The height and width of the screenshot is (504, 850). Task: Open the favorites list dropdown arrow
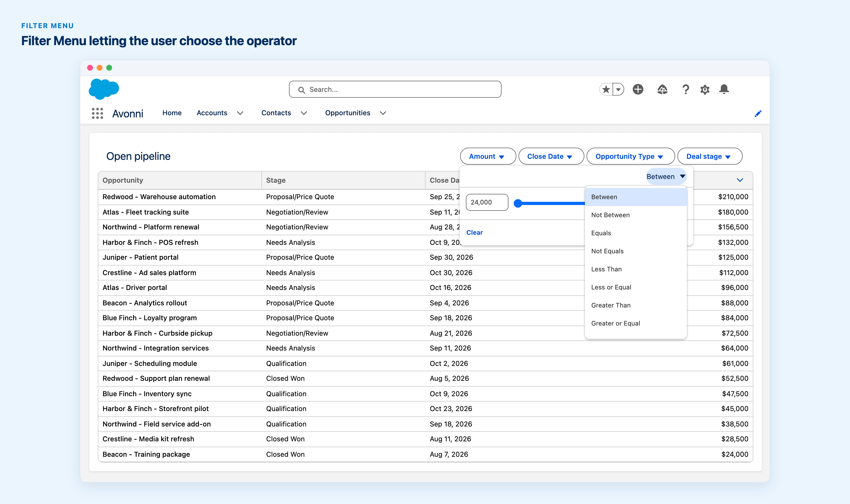point(618,89)
